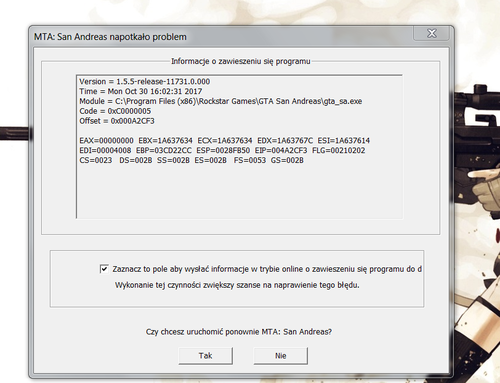This screenshot has height=383, width=500.
Task: Click the EBX=1A637634 register value
Action: pyautogui.click(x=165, y=141)
